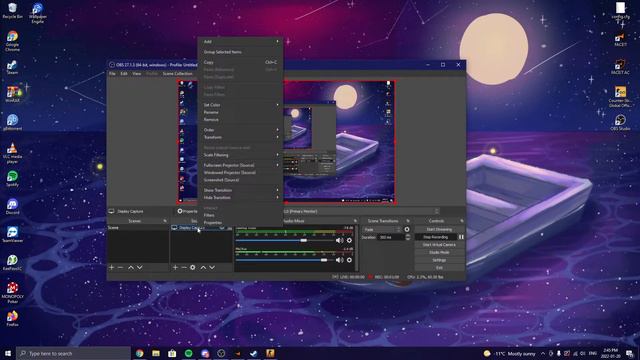Image resolution: width=640 pixels, height=360 pixels.
Task: Move scene up in Scenes panel
Action: point(131,267)
